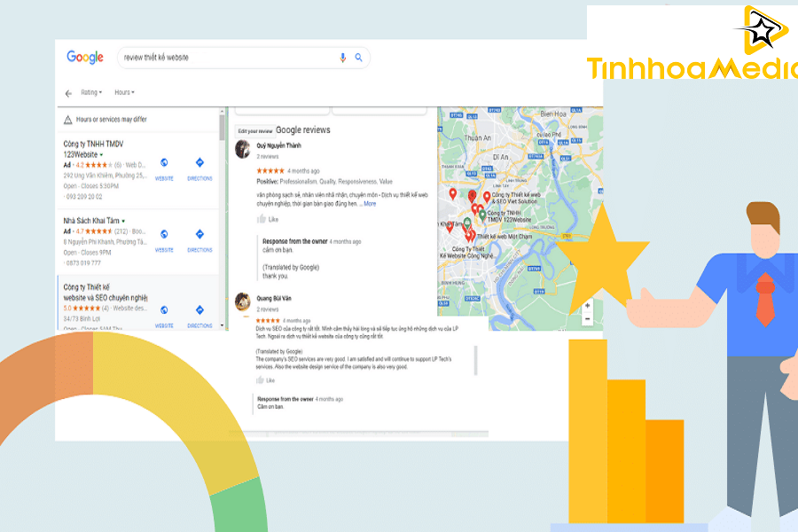
Task: Click Công Ty Thiết Kế Website Công Nghệ map label
Action: point(466,253)
